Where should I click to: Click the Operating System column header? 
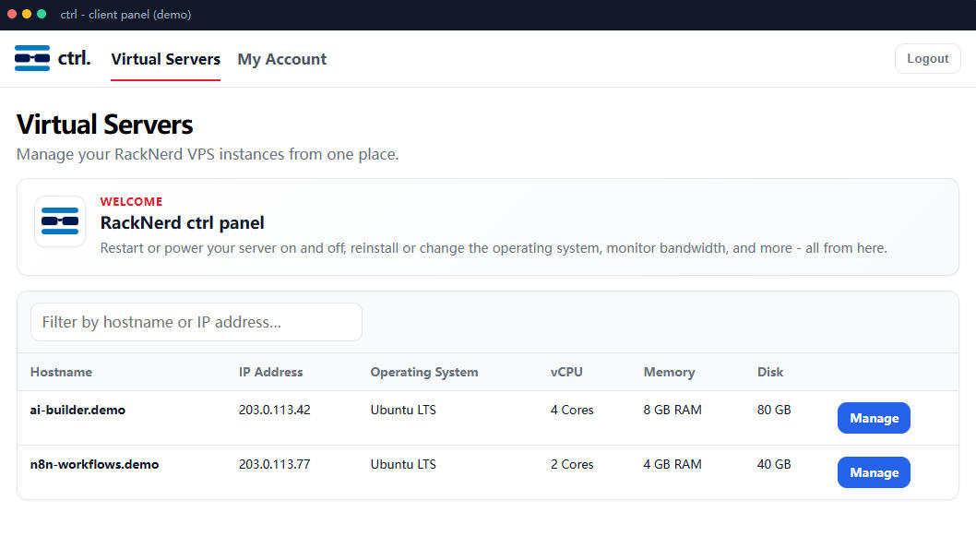(424, 372)
